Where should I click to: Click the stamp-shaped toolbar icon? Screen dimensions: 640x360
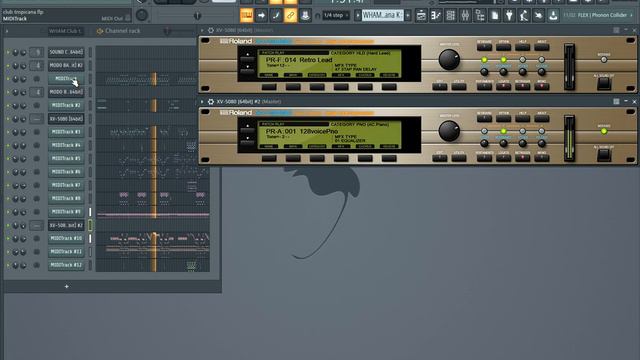305,16
